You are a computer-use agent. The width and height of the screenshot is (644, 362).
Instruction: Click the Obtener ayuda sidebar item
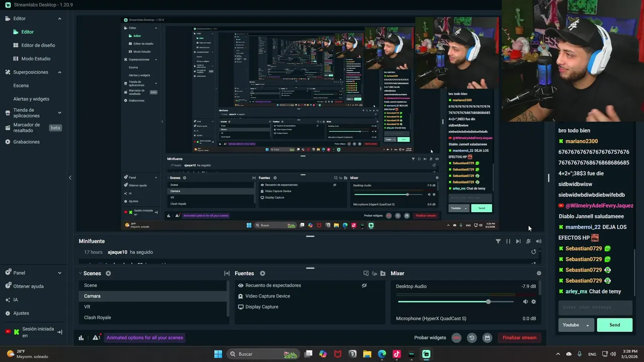[x=28, y=286]
